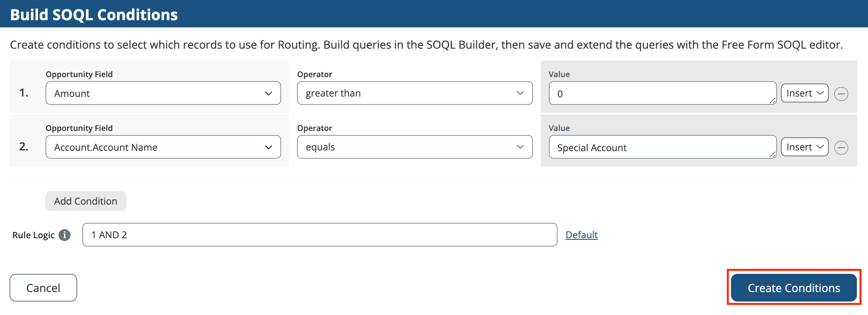Image resolution: width=868 pixels, height=315 pixels.
Task: Click Rule Logic info icon
Action: click(65, 235)
